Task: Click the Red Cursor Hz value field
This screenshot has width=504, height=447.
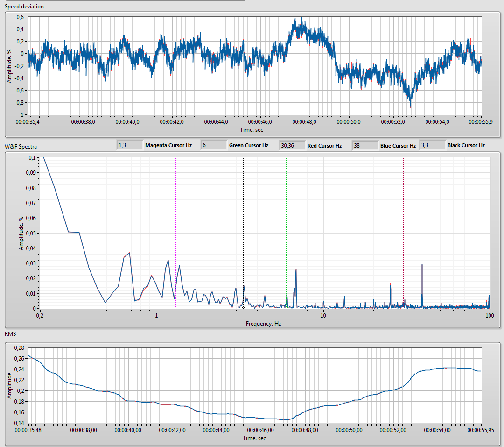Action: coord(292,145)
